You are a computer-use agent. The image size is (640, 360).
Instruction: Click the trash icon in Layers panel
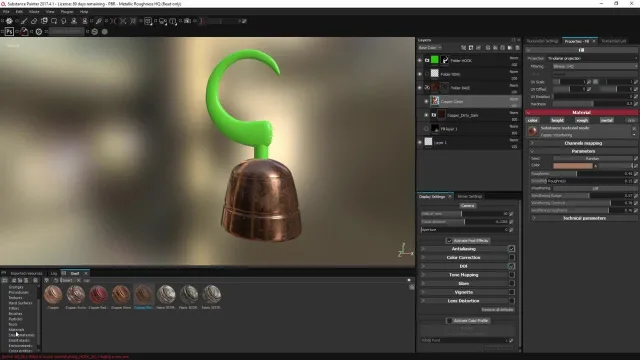click(518, 48)
